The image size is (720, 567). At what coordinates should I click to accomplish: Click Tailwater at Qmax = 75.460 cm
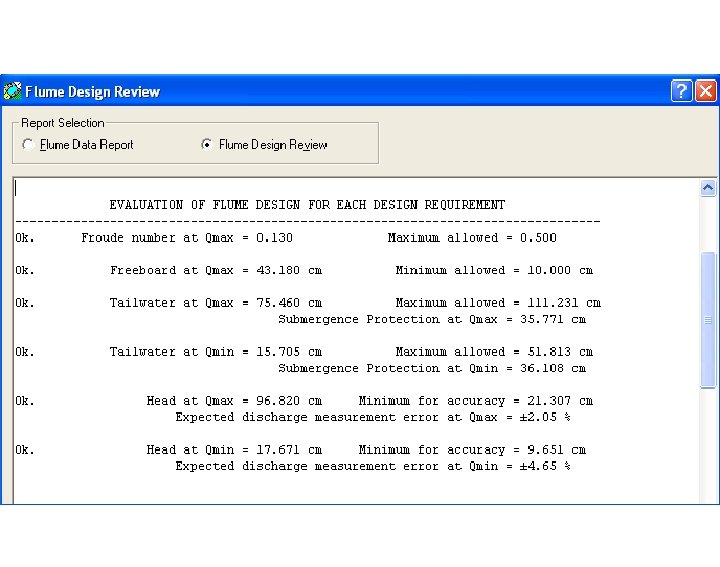216,303
